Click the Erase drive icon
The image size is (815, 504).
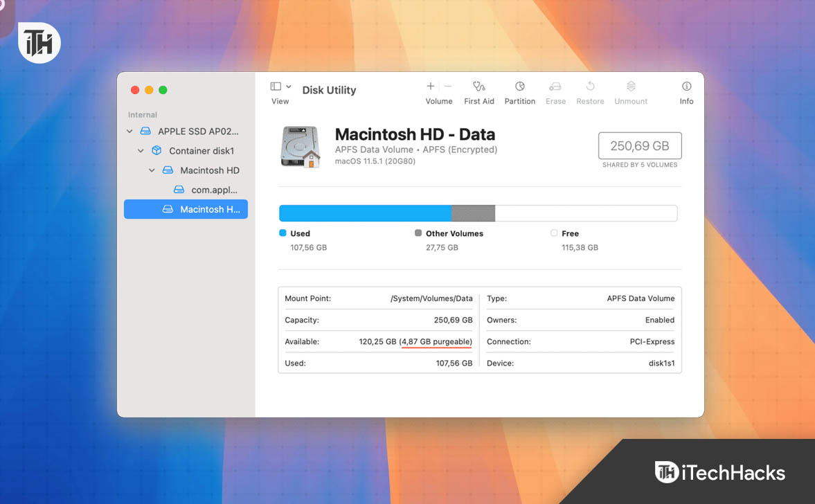[555, 87]
